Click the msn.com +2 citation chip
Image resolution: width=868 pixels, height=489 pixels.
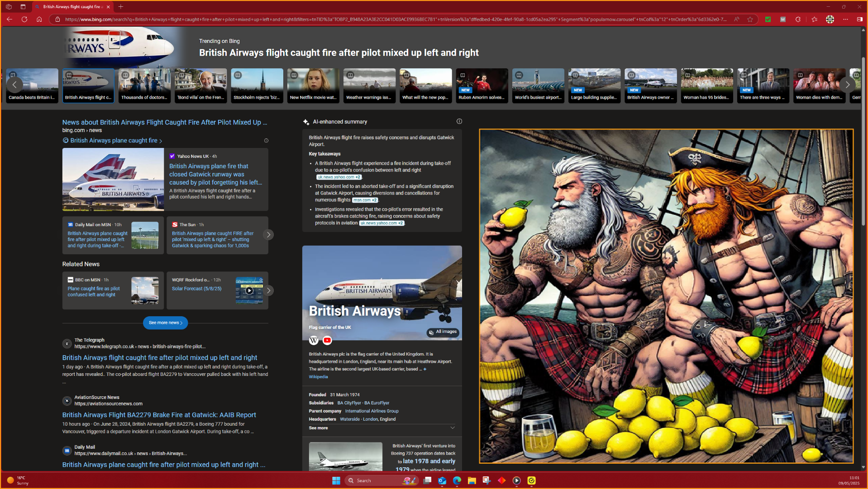point(365,200)
